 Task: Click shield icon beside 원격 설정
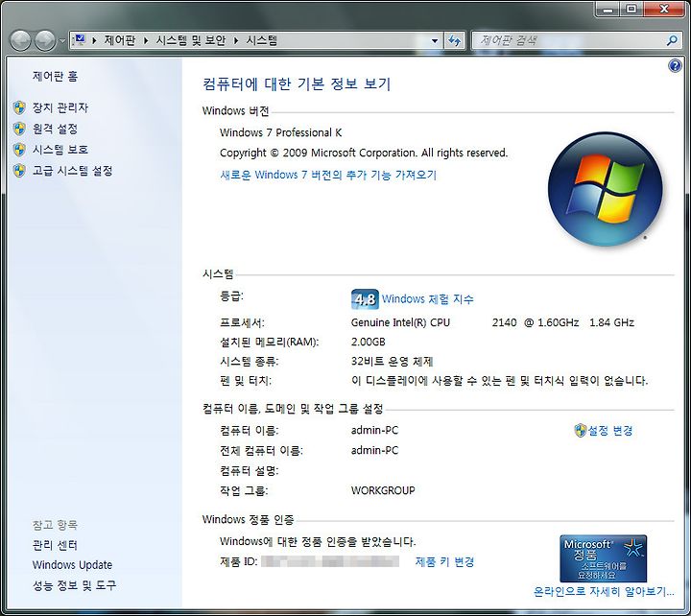19,129
